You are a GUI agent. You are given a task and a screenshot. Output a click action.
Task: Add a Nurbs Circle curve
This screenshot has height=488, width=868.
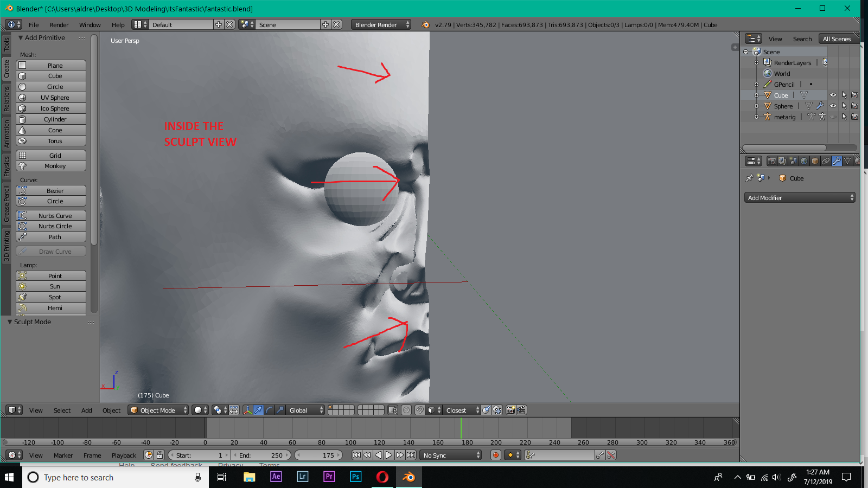[52, 226]
